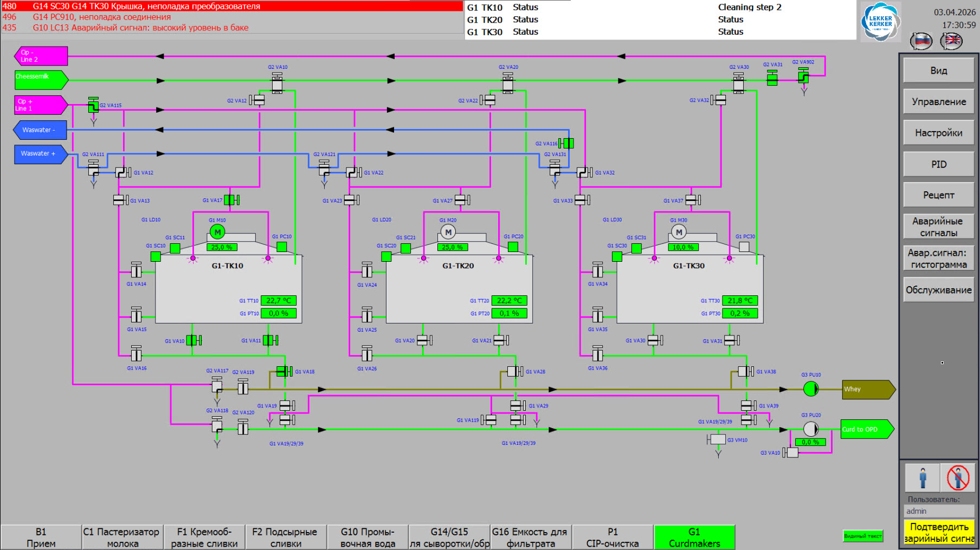Open Настройки settings
The image size is (980, 550).
tap(939, 133)
